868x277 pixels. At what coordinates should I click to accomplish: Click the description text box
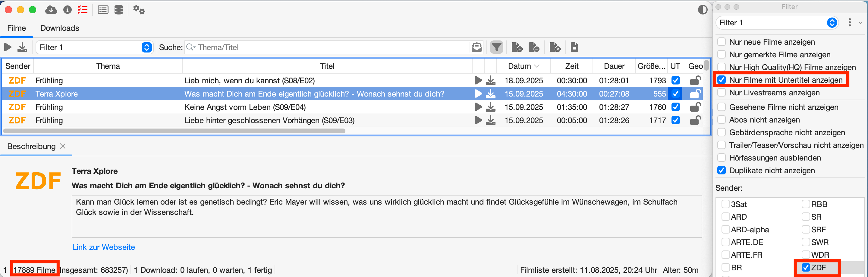[386, 216]
